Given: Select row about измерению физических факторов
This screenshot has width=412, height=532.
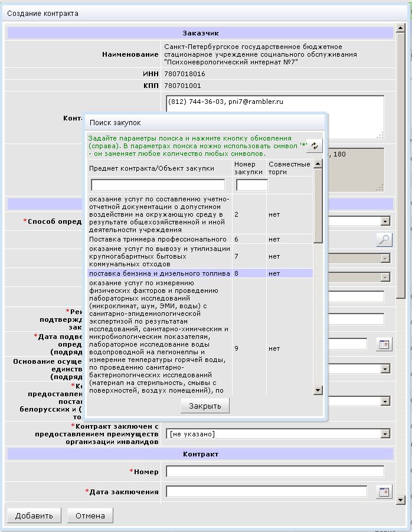Looking at the screenshot, I should pos(200,337).
